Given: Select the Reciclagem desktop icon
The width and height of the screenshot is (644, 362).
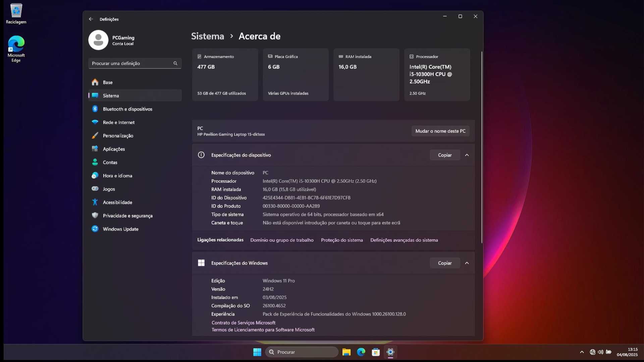Looking at the screenshot, I should 16,14.
